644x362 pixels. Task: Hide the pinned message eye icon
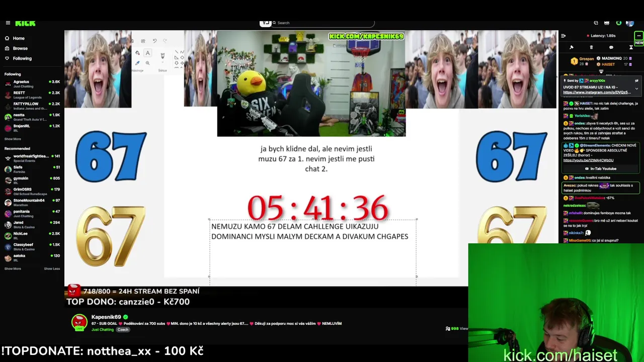tap(636, 80)
